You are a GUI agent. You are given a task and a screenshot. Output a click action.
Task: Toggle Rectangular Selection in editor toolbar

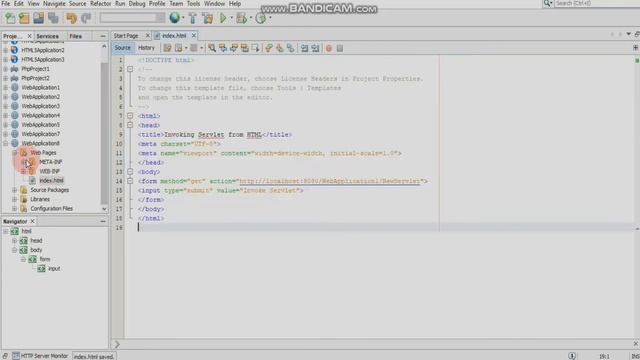[x=256, y=48]
